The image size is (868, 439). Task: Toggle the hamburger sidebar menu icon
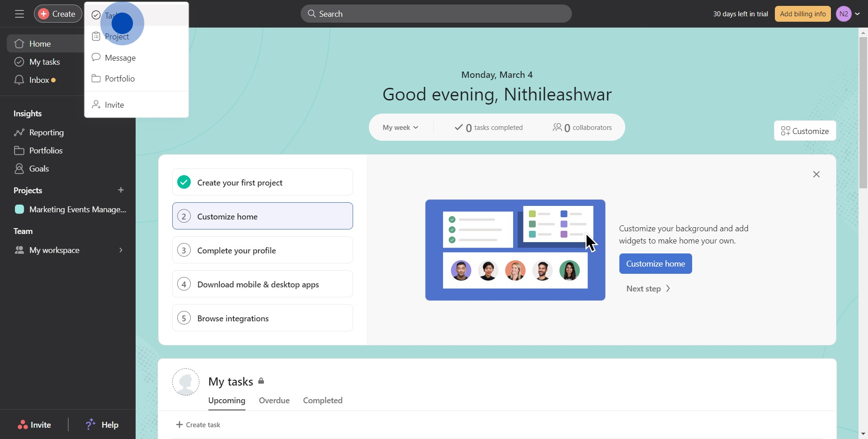coord(19,14)
